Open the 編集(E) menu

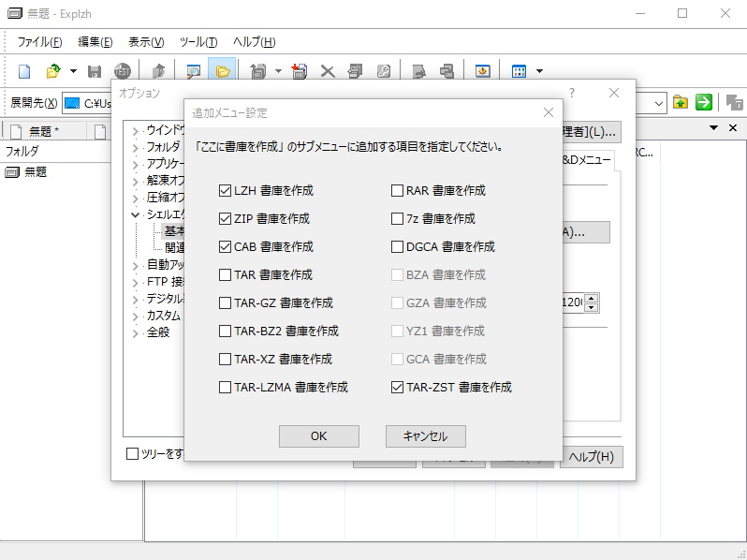tap(95, 42)
